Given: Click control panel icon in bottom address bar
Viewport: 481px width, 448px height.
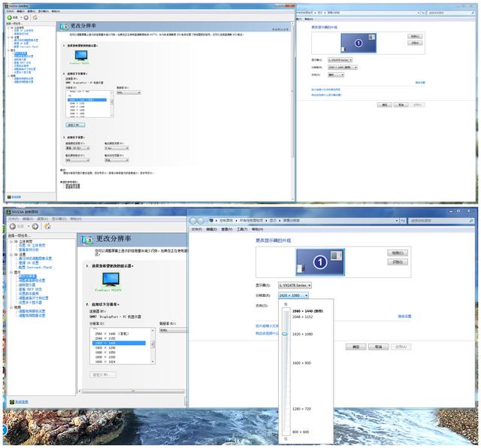Looking at the screenshot, I should tap(212, 220).
